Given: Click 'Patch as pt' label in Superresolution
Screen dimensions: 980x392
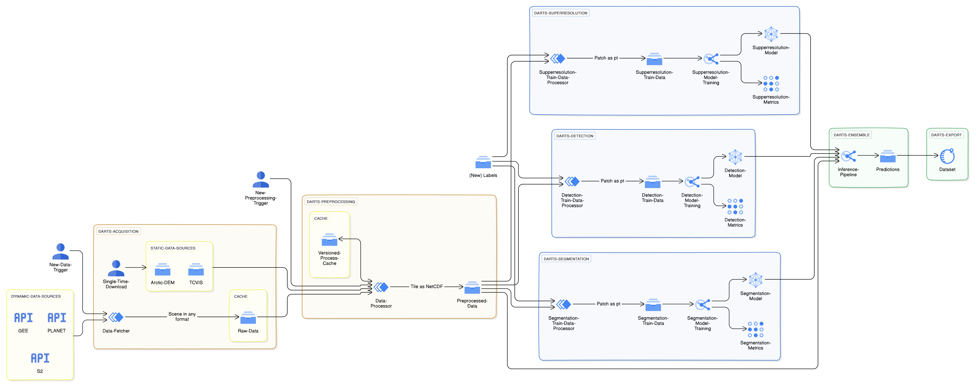Looking at the screenshot, I should (x=606, y=58).
